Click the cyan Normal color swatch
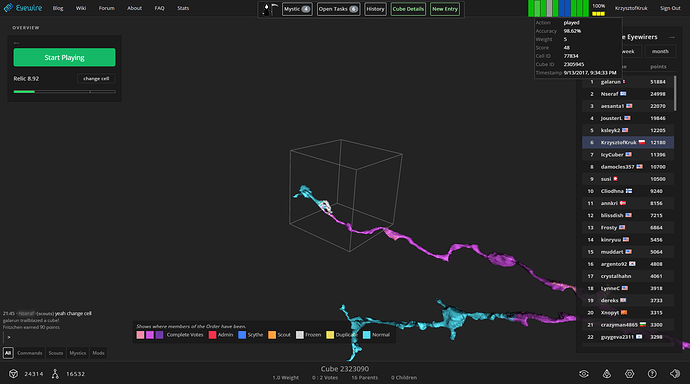 tap(367, 335)
